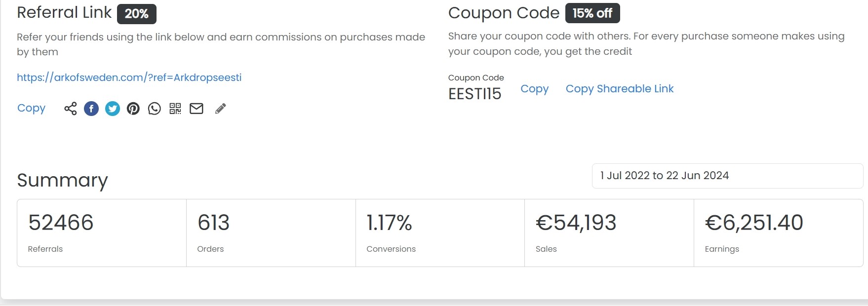Select the Sales summary card
The image size is (868, 306).
pos(609,233)
